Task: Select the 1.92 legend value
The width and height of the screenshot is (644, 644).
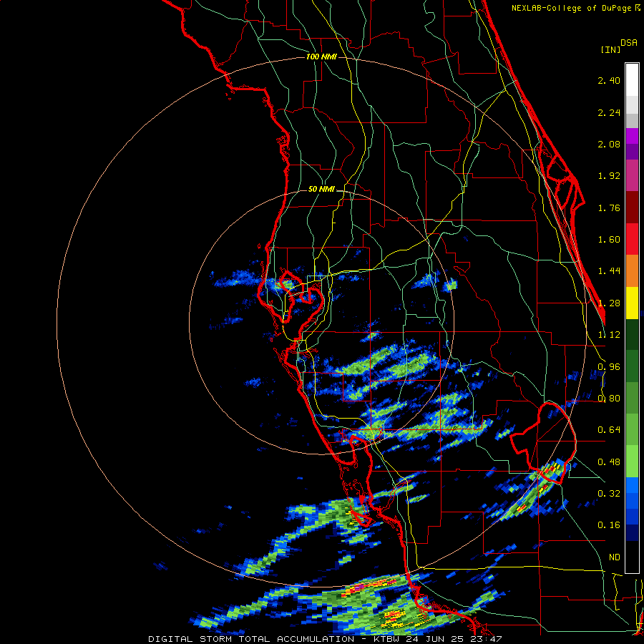Action: [609, 176]
